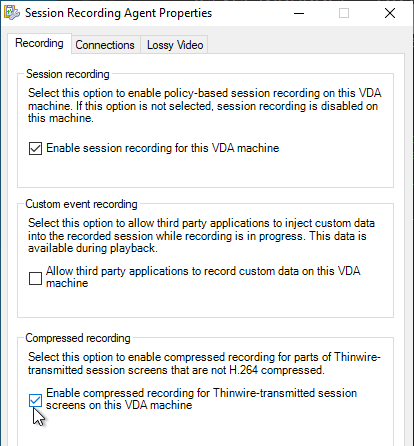
Task: Click the H.264 compressed description paragraph
Action: point(204,363)
